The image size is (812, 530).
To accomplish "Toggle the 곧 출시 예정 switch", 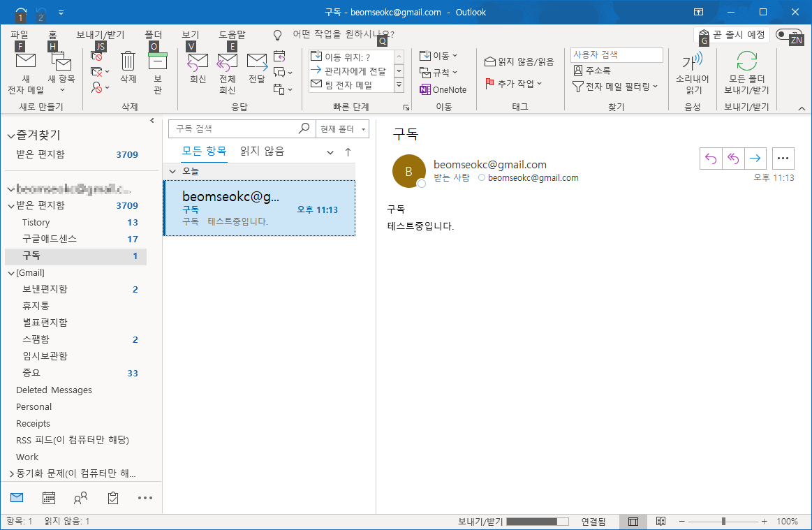I will [789, 35].
